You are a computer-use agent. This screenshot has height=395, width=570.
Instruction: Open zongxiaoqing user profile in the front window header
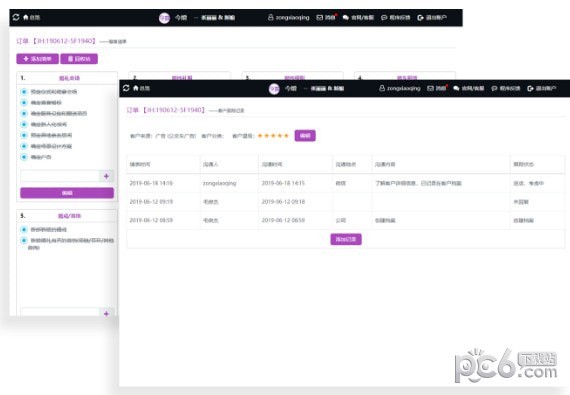pos(400,88)
